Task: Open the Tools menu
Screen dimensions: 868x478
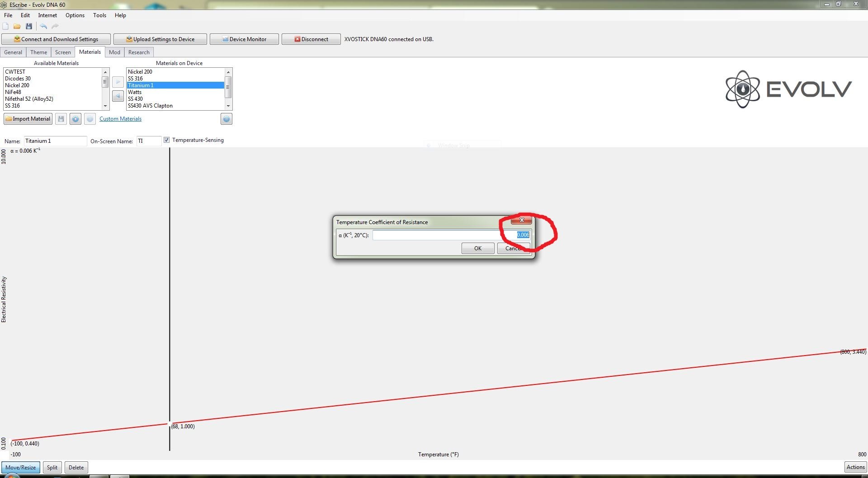Action: click(x=99, y=15)
